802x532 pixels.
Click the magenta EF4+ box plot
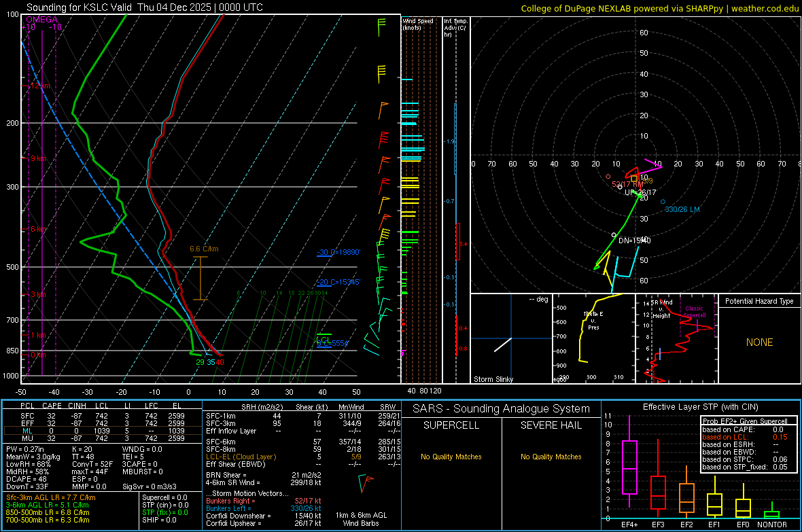click(x=629, y=461)
